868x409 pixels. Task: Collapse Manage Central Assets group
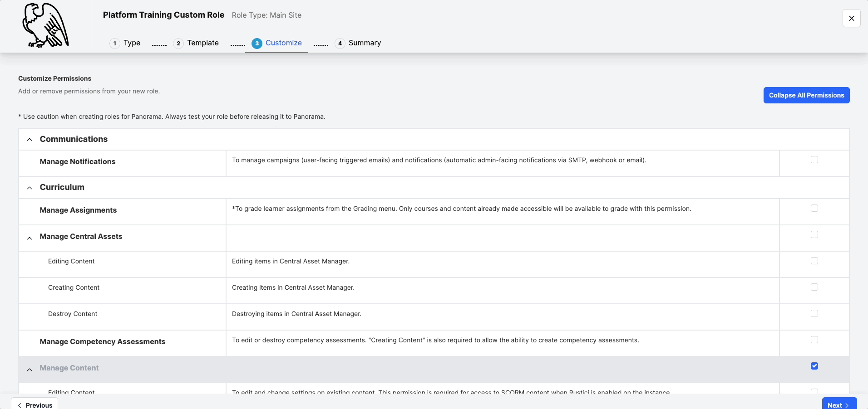30,238
